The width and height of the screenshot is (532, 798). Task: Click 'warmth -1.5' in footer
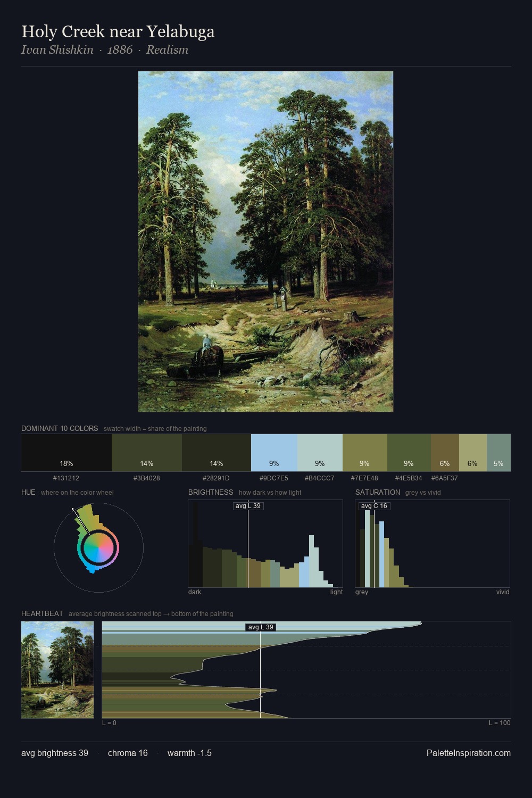[x=189, y=753]
